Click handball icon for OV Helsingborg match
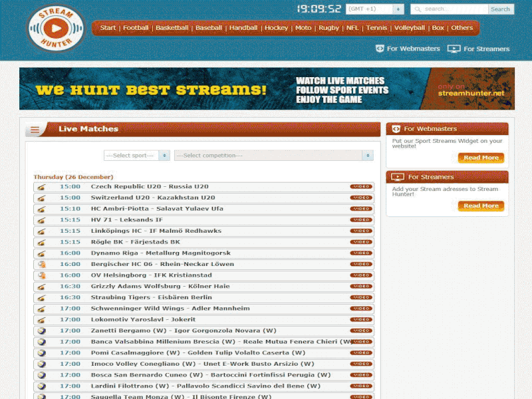The height and width of the screenshot is (399, 532). pos(42,275)
